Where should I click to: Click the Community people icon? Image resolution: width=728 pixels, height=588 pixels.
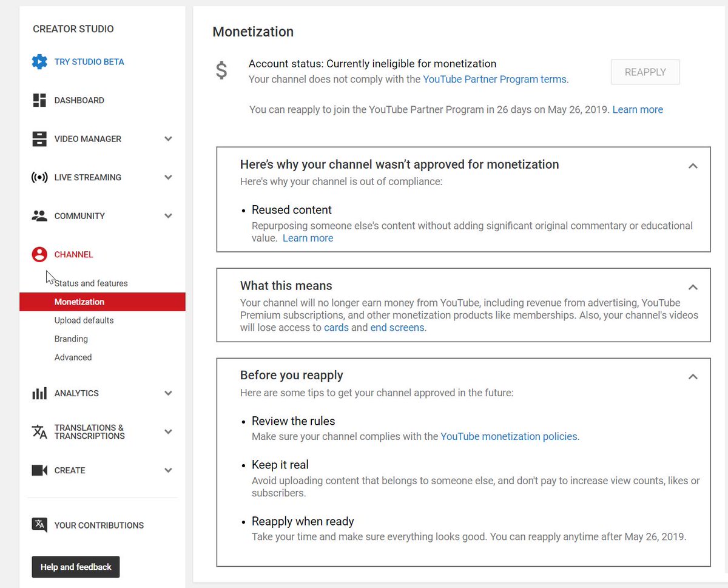[39, 216]
